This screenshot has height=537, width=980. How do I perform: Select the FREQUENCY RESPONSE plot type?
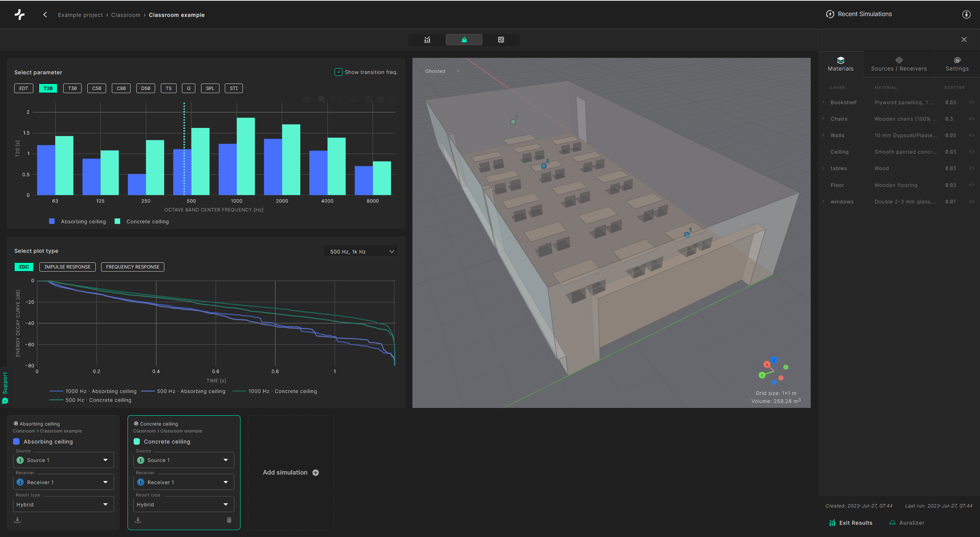(x=133, y=267)
